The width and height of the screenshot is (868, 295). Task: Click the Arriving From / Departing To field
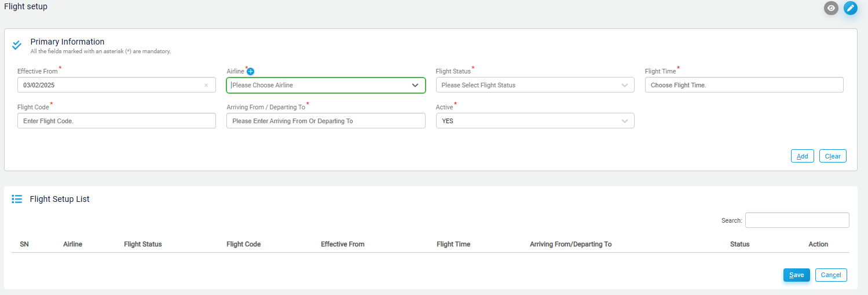(x=326, y=121)
